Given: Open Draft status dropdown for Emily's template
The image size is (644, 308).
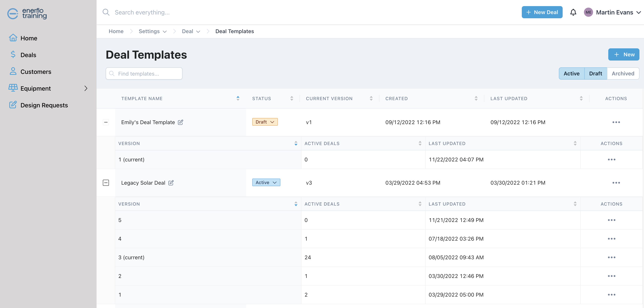Looking at the screenshot, I should pyautogui.click(x=265, y=122).
